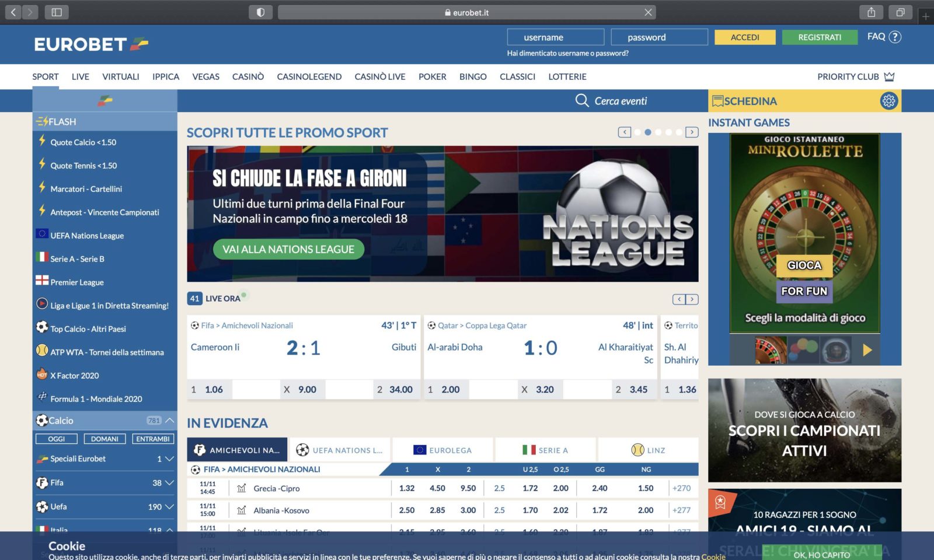
Task: Open the Quote Calcio <1.50 flash section
Action: pos(83,142)
